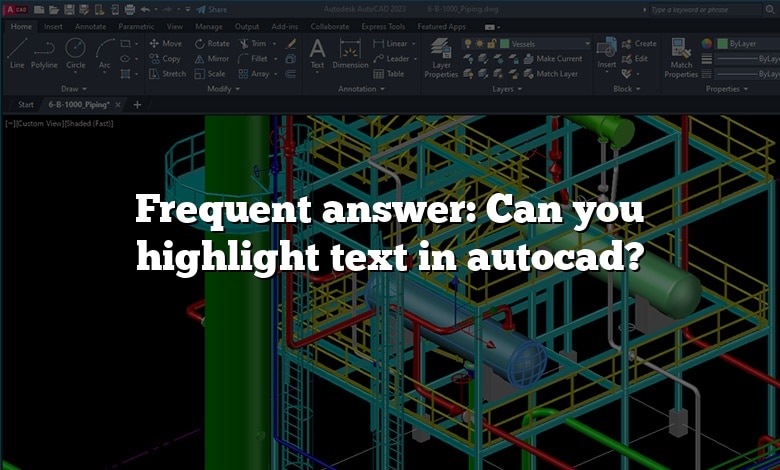Open the View ribbon tab
The height and width of the screenshot is (470, 780).
click(x=175, y=26)
